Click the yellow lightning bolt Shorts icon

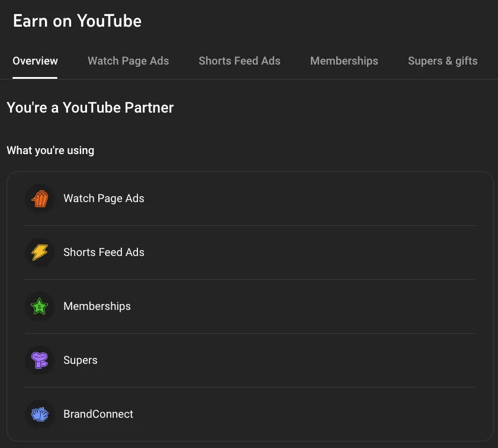[x=40, y=252]
